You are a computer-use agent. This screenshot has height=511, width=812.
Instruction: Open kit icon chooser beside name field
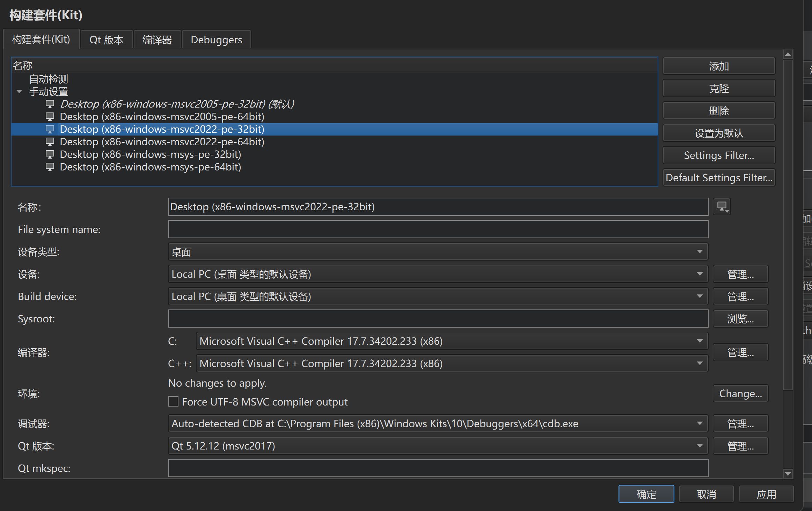point(722,207)
